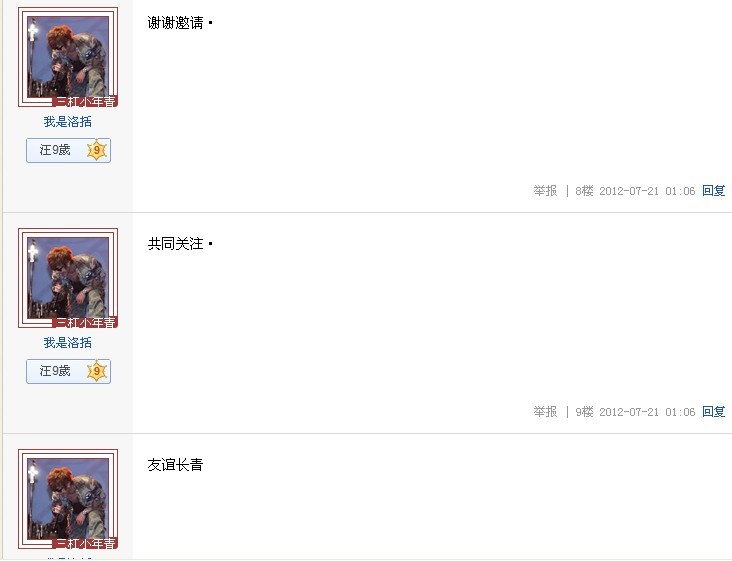Click the 8楼 floor number and timestamp
Viewport: 732px width, 561px height.
635,190
